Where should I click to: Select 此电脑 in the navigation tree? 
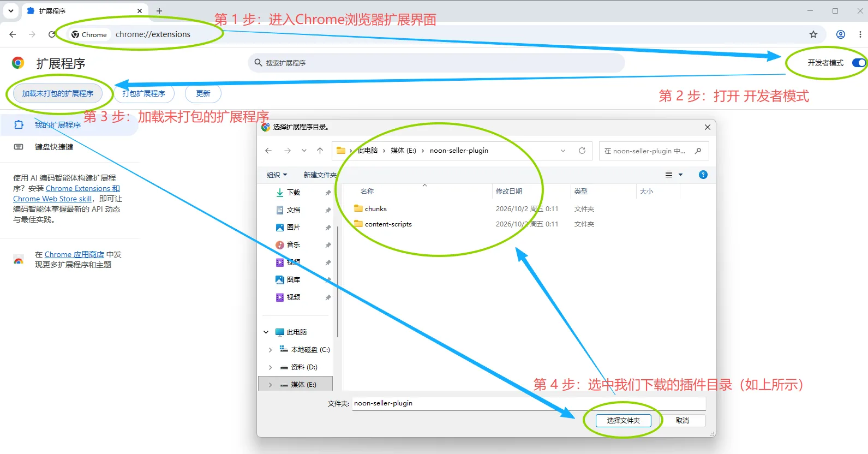click(x=297, y=332)
